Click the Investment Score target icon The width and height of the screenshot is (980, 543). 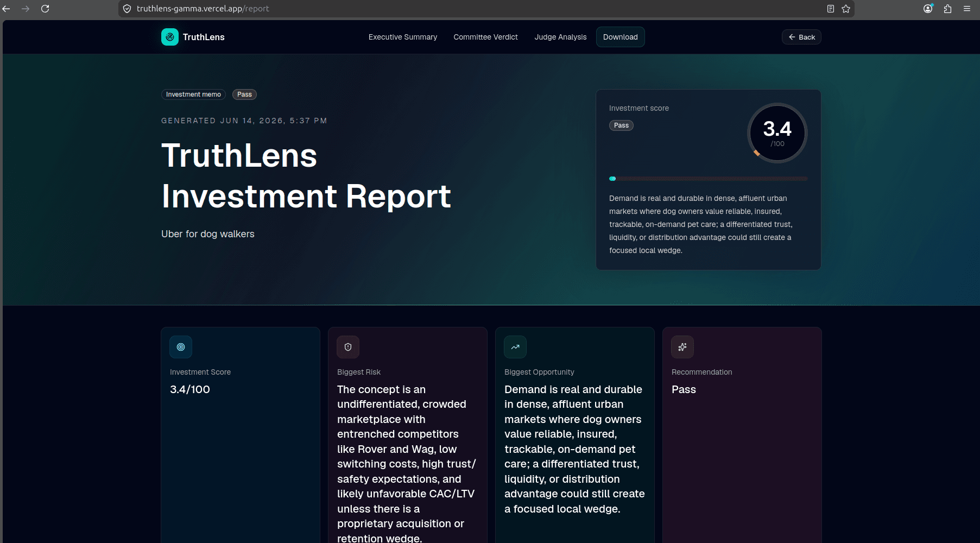coord(181,347)
